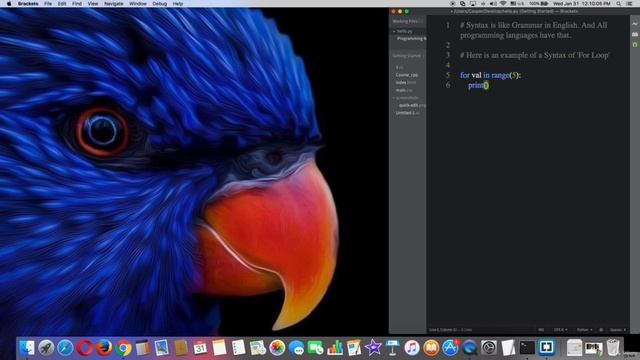Click line number 1 in the gutter

pyautogui.click(x=448, y=25)
